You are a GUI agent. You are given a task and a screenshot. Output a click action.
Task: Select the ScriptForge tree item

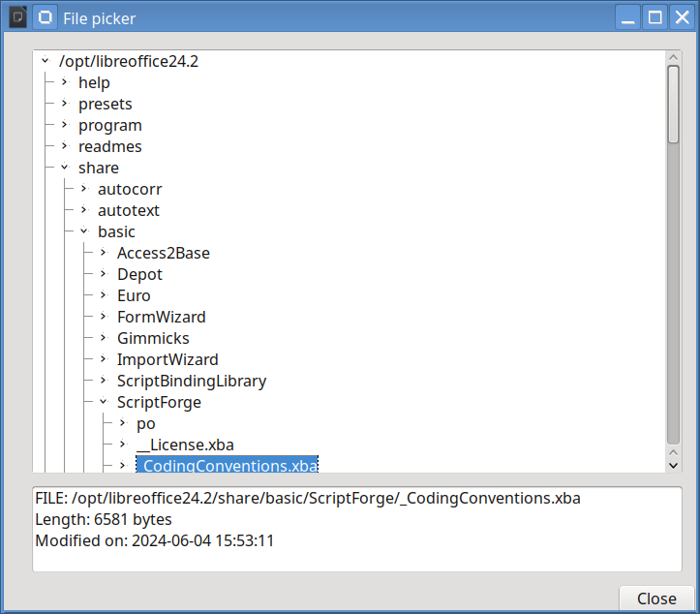pyautogui.click(x=159, y=402)
